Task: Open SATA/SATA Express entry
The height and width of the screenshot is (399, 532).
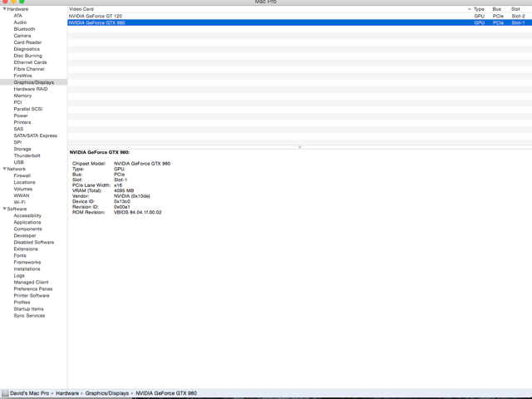Action: [x=35, y=135]
